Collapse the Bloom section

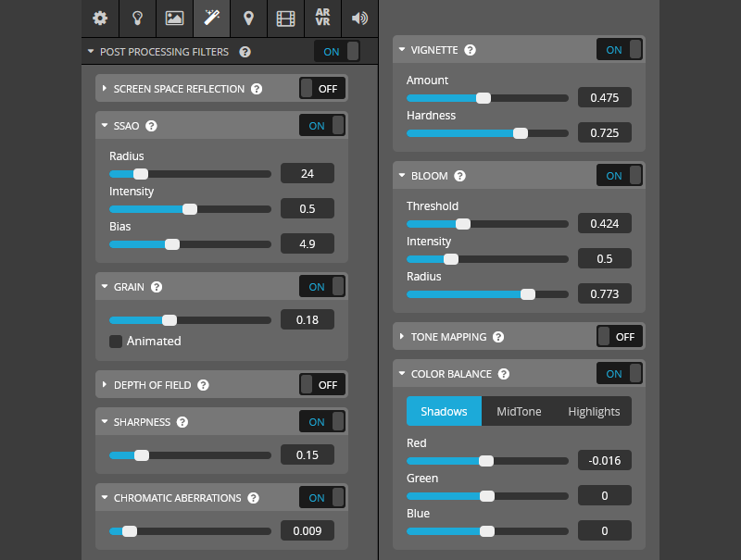[402, 176]
